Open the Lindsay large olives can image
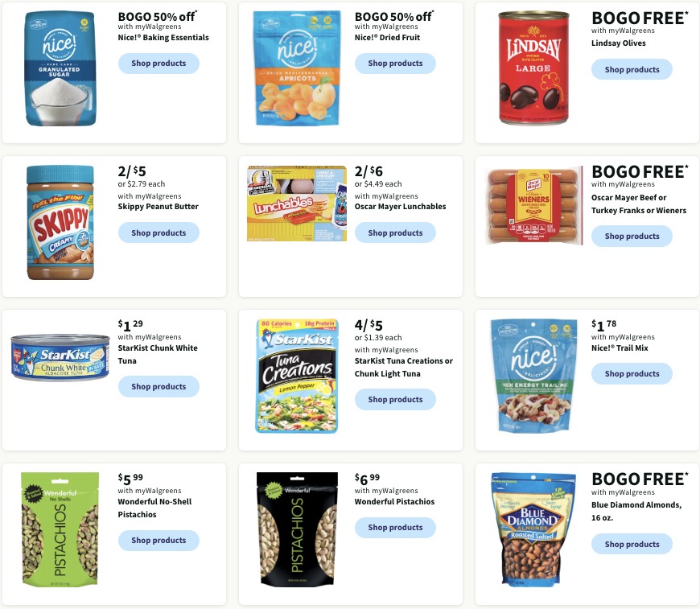Viewport: 700px width, 609px height. click(x=533, y=68)
